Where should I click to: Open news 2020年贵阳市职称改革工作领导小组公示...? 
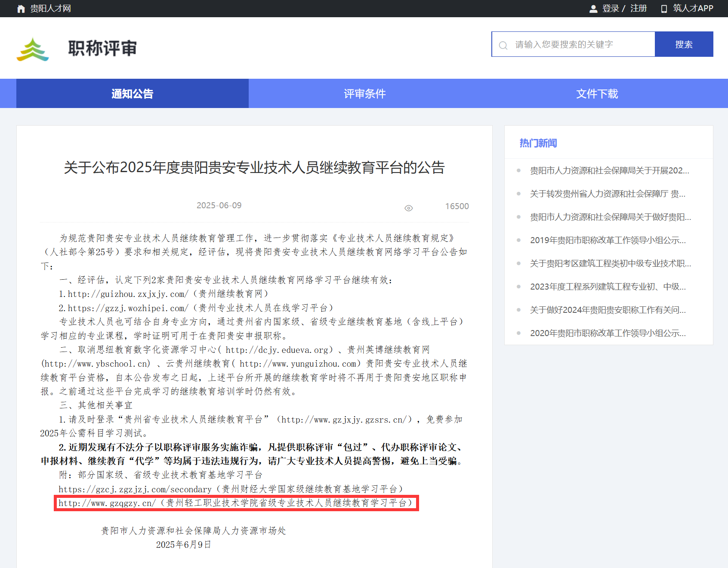coord(608,333)
